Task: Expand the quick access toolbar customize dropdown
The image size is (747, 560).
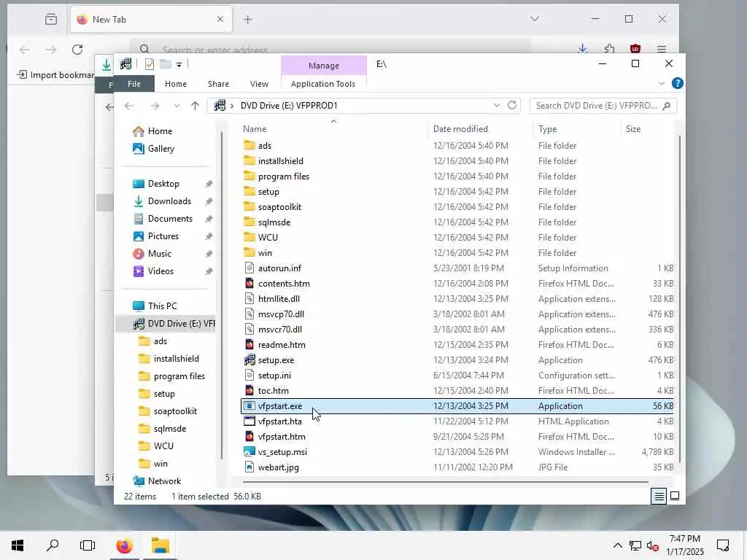Action: tap(179, 64)
